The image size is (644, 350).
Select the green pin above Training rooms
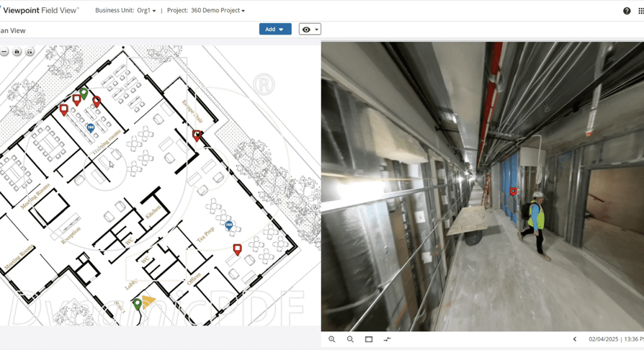(x=84, y=93)
